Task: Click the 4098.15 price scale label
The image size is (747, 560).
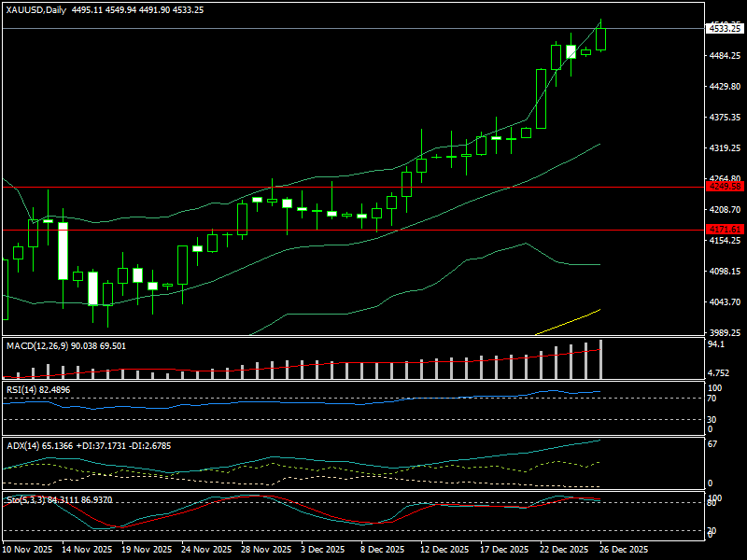Action: tap(725, 272)
